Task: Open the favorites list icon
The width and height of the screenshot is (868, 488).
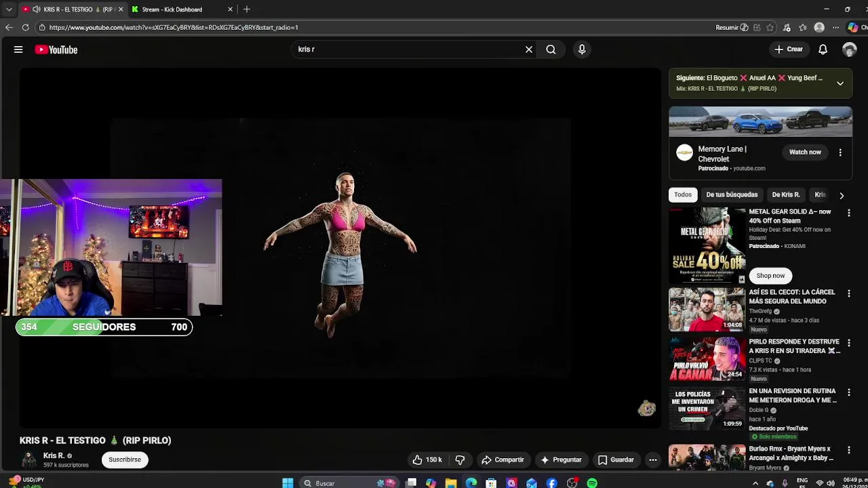Action: [803, 28]
